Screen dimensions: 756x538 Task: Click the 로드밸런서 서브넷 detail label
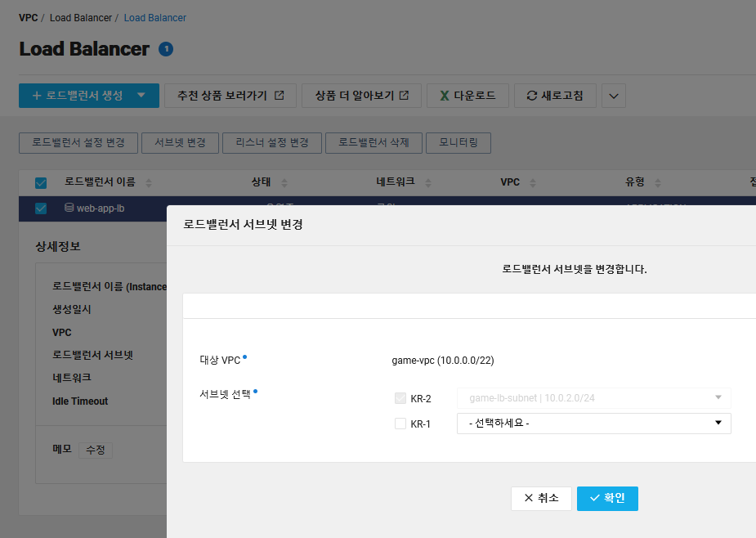(x=92, y=355)
